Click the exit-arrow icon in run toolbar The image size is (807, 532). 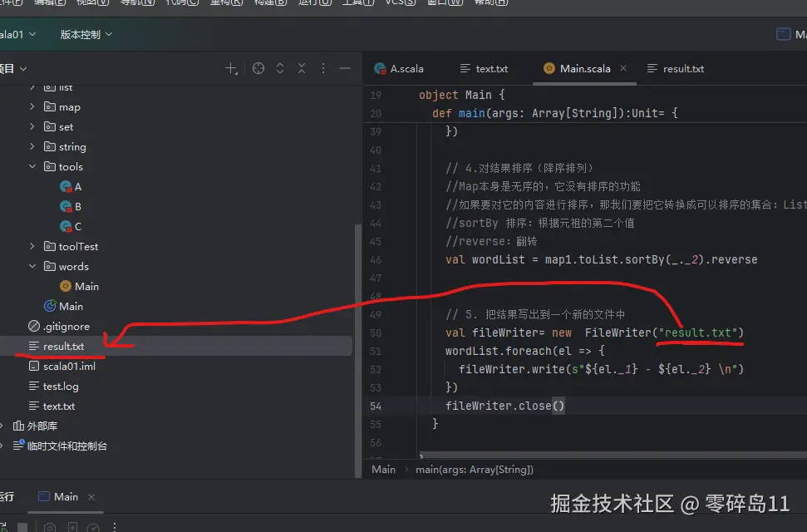click(71, 527)
